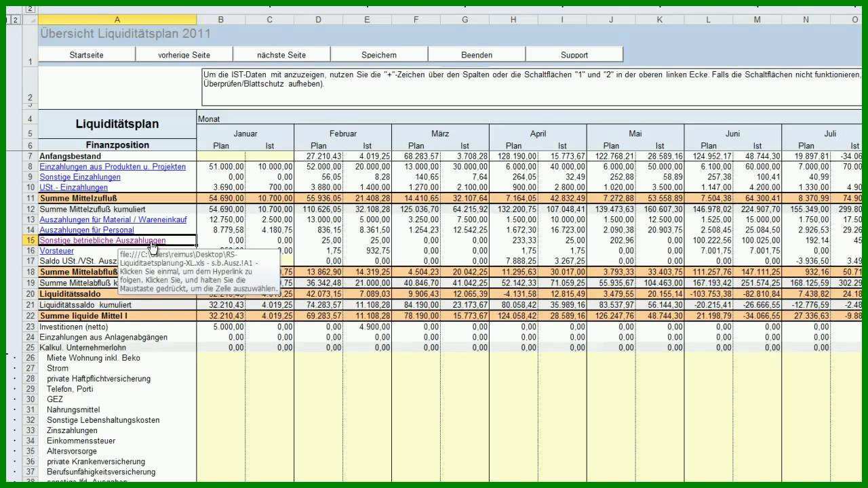Select the Summe liquide Mittel I cell
868x488 pixels.
coord(117,316)
